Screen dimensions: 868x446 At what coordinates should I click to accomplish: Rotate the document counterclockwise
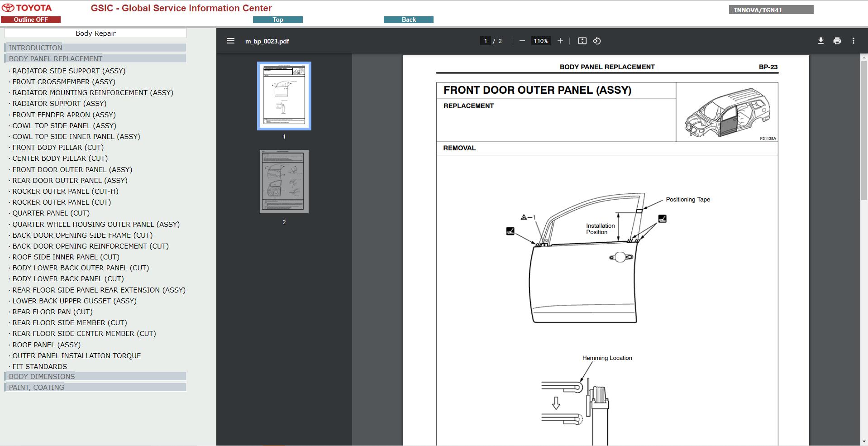[596, 41]
